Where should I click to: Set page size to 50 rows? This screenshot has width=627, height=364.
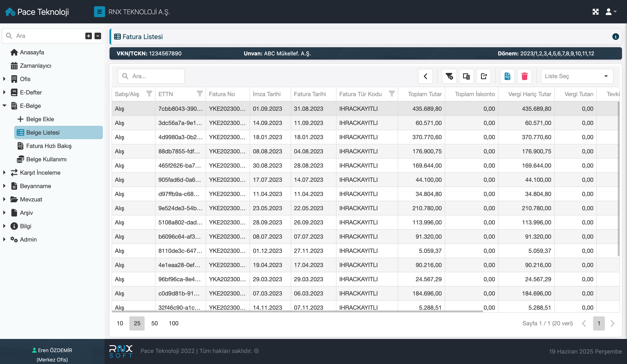[154, 323]
